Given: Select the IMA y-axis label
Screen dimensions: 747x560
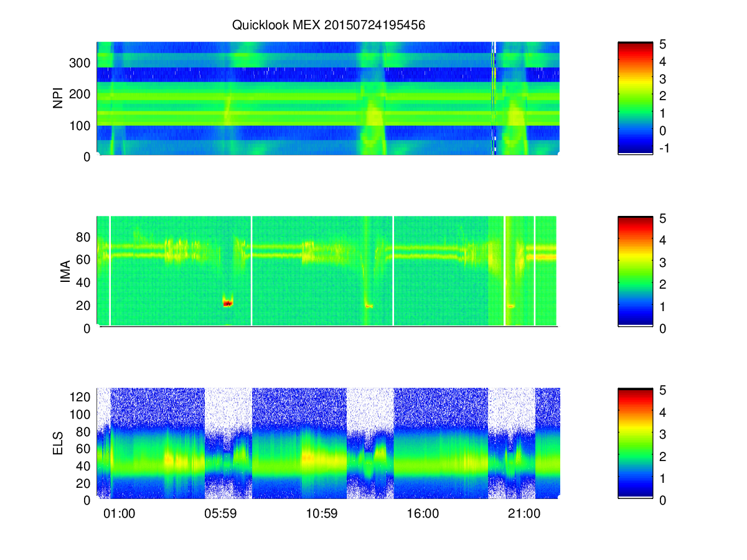Looking at the screenshot, I should 65,271.
